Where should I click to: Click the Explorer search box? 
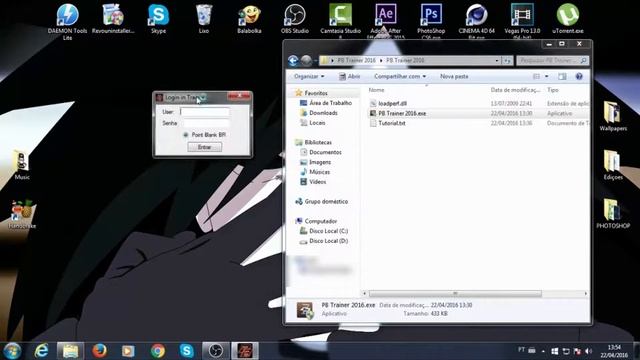pos(553,60)
